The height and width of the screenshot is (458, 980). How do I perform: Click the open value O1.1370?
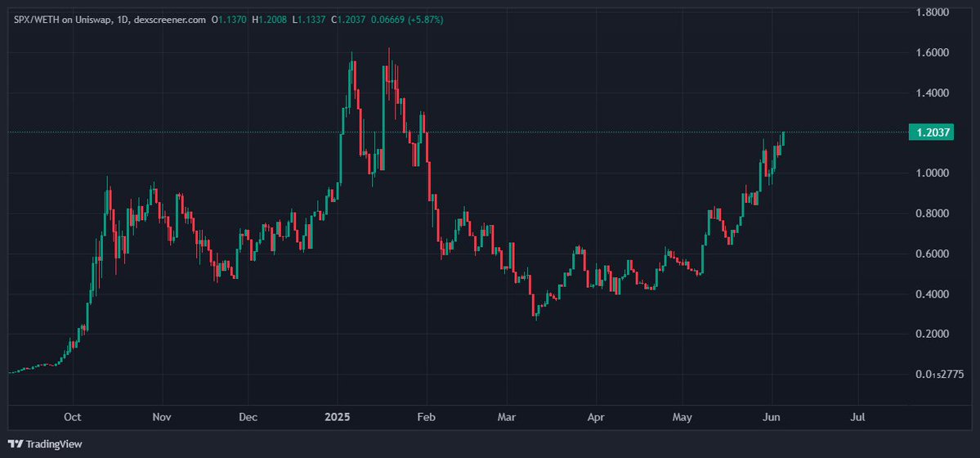(x=230, y=20)
